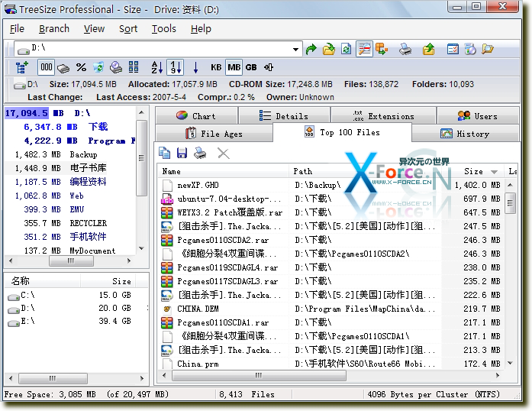The width and height of the screenshot is (532, 411).
Task: Open the D:\ path dropdown arrow
Action: tap(296, 50)
